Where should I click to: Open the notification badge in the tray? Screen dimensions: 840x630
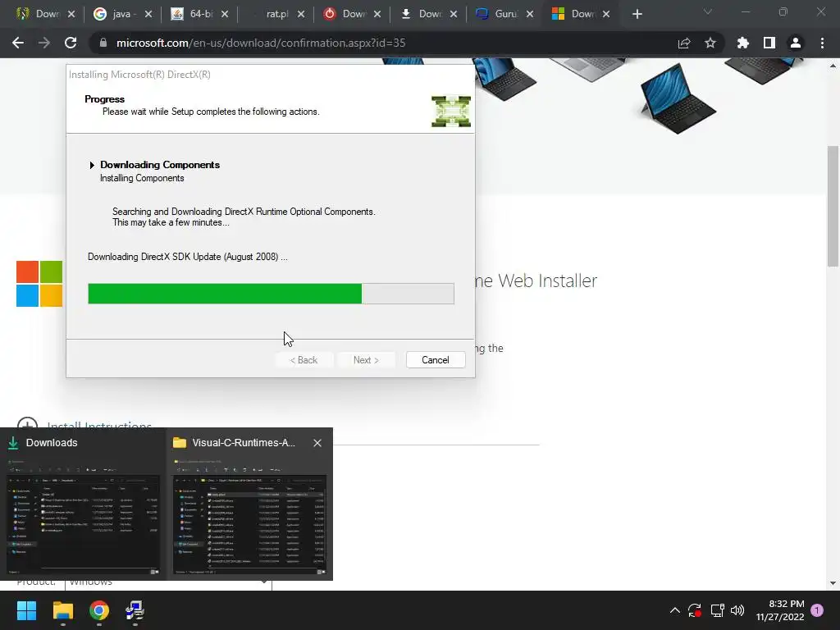click(817, 610)
